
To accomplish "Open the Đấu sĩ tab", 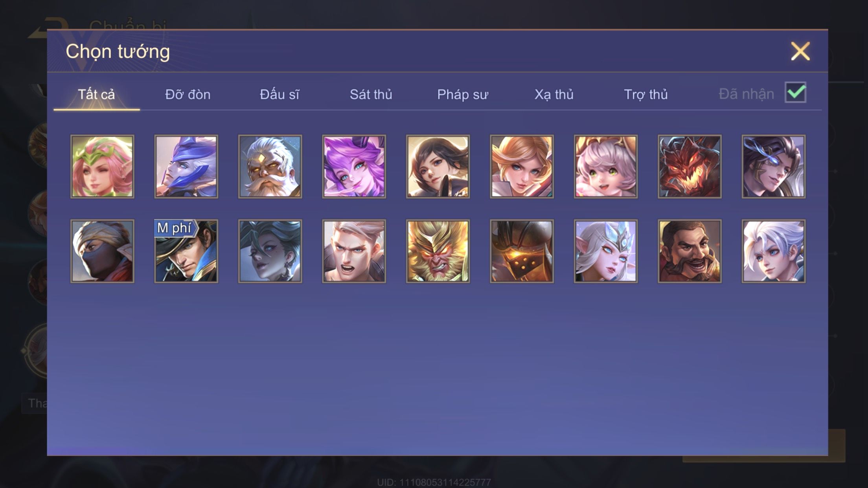I will (x=279, y=94).
